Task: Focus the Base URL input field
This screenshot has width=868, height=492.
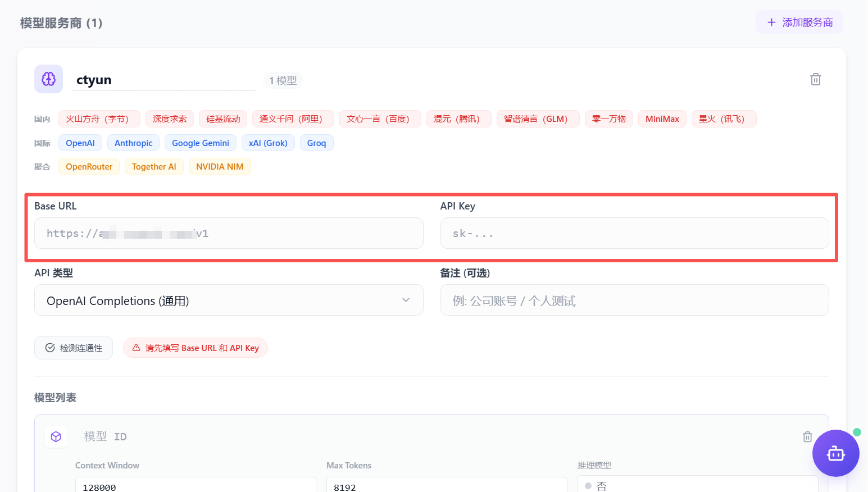Action: coord(229,233)
